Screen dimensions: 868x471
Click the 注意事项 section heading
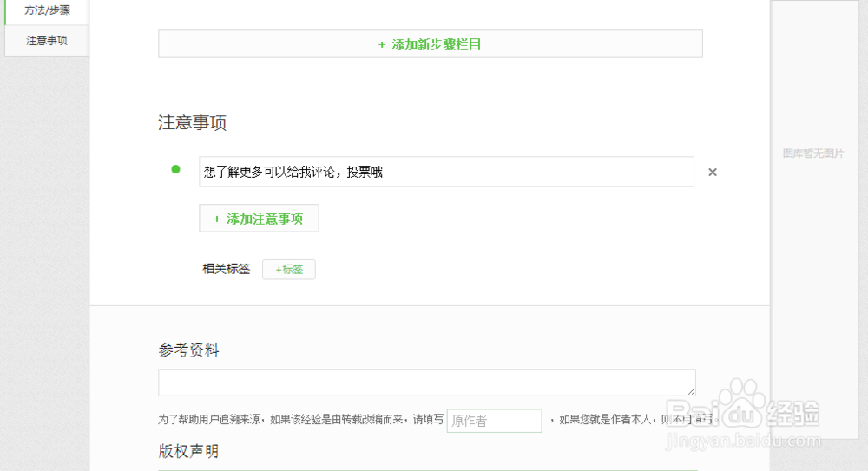coord(192,122)
